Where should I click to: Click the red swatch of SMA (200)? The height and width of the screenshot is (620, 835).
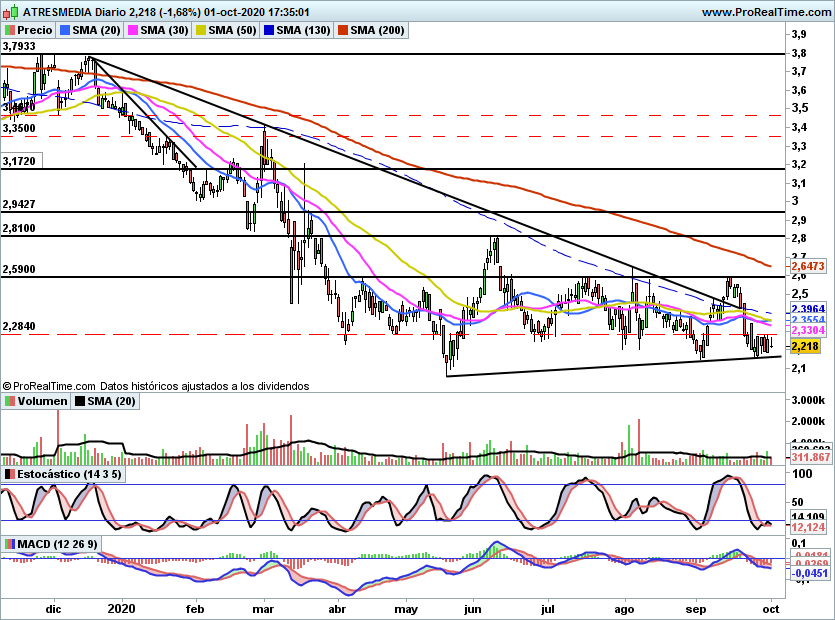pyautogui.click(x=343, y=30)
